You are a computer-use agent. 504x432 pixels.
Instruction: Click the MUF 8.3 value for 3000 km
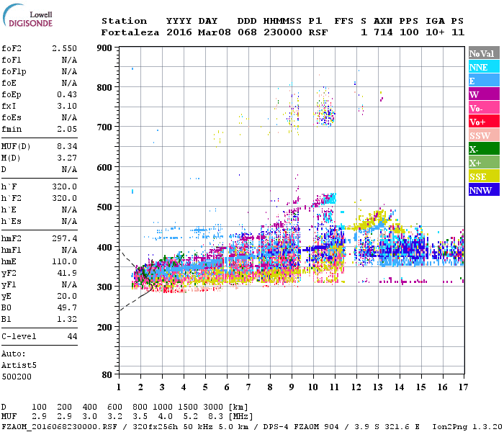215,416
